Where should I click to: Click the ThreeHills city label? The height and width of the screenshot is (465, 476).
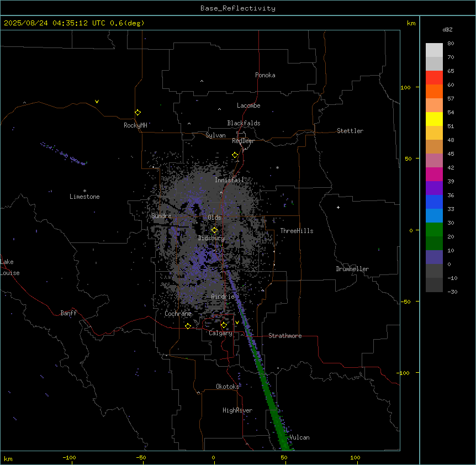coord(297,231)
